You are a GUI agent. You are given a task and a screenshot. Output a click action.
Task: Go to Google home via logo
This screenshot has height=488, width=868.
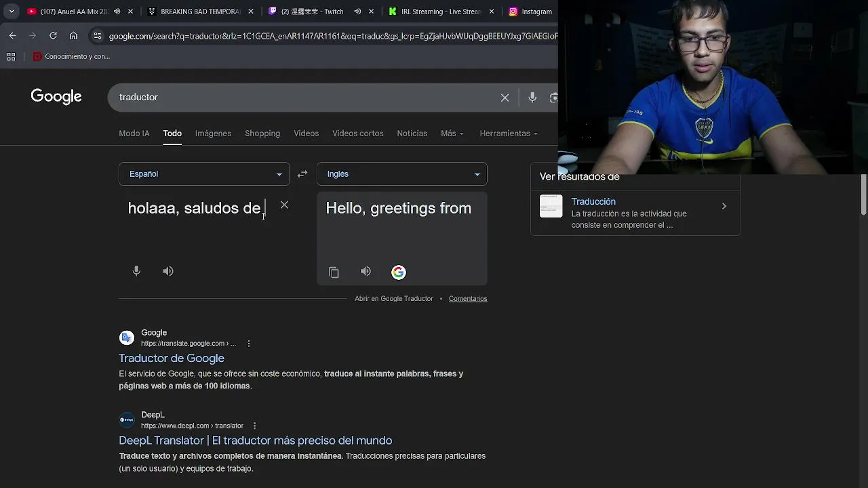point(56,97)
